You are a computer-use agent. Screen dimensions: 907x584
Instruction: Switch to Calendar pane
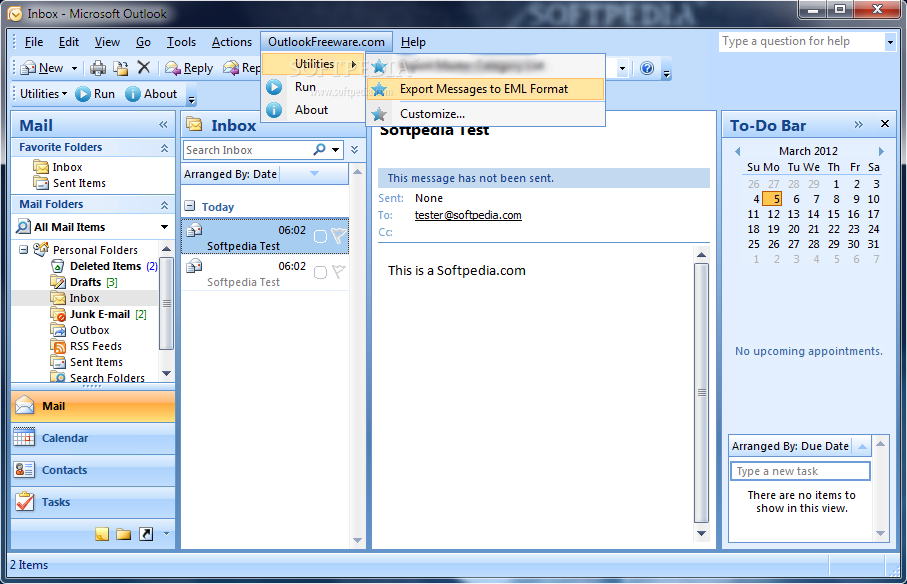point(93,438)
